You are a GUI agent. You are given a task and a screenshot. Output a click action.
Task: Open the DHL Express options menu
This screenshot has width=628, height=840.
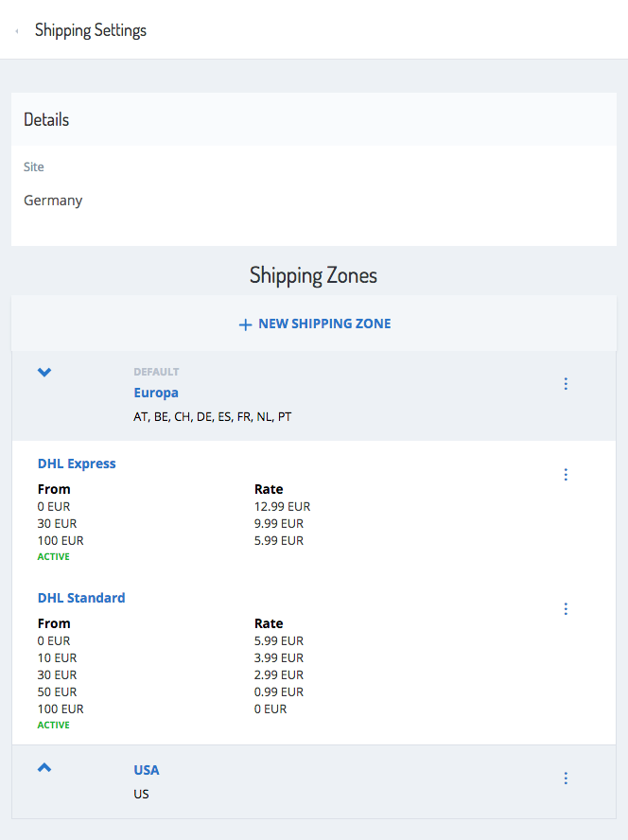click(x=566, y=474)
